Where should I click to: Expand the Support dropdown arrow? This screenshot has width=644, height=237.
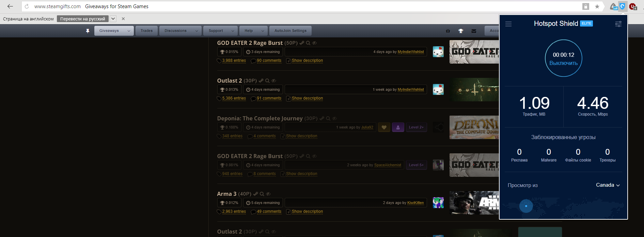233,31
